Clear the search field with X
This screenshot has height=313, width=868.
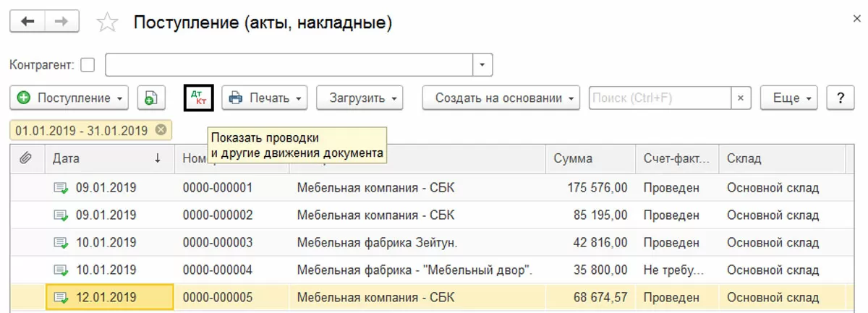coord(740,98)
